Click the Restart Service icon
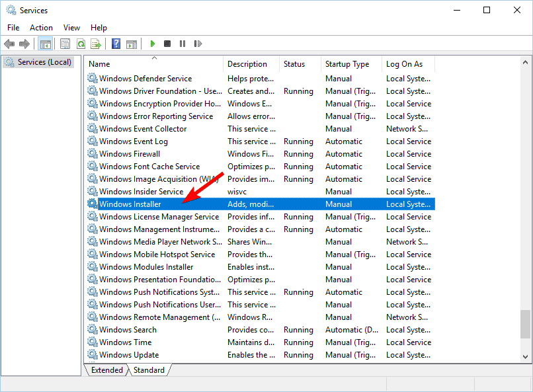Viewport: 533px width, 392px height. pos(198,44)
